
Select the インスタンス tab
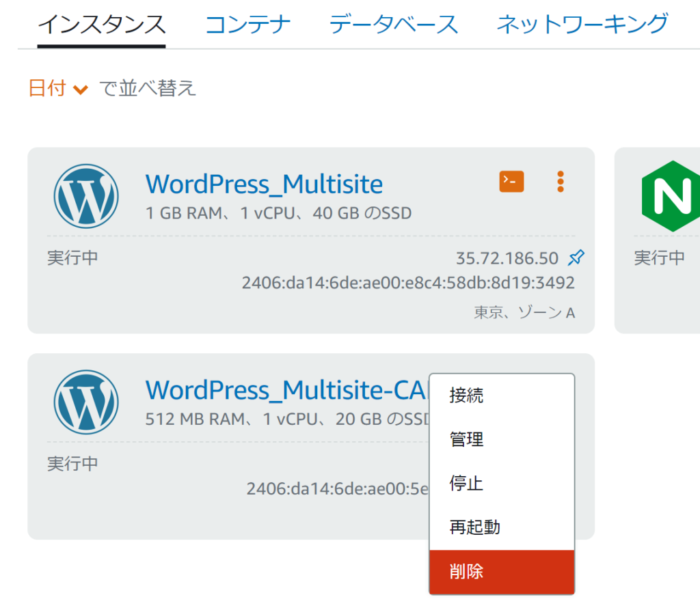click(x=101, y=25)
